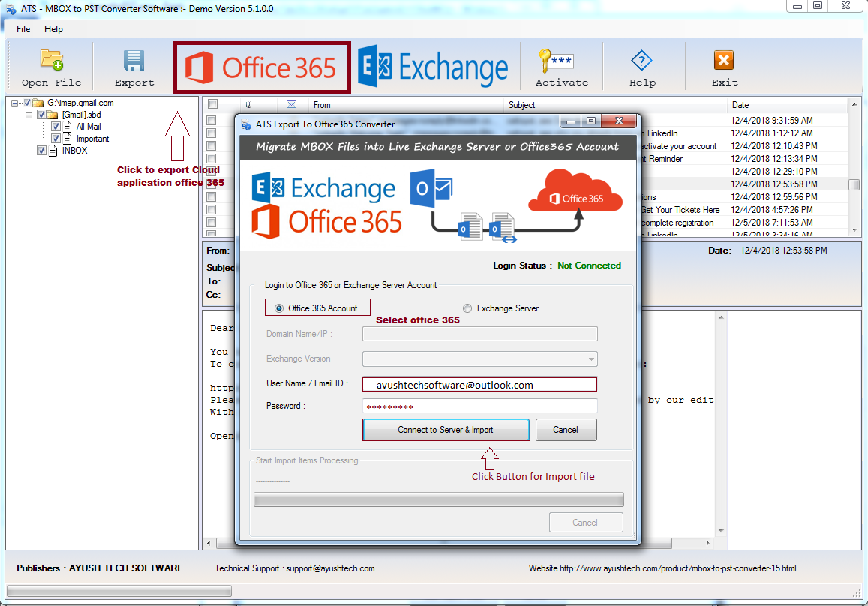The height and width of the screenshot is (606, 868).
Task: Collapse the [Gmail].sbd tree node
Action: 29,115
